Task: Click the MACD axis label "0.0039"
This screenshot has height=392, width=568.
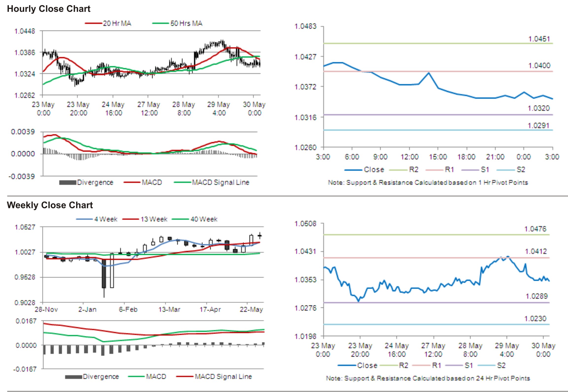Action: point(23,132)
